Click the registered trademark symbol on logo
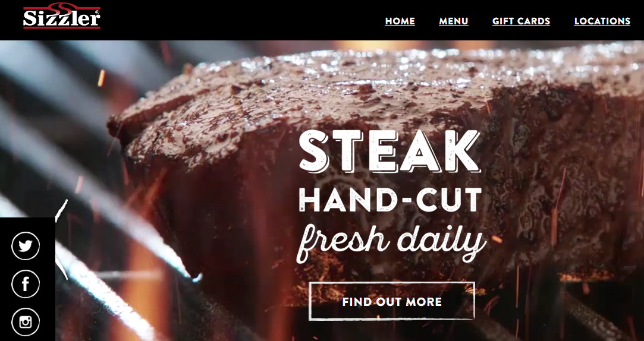The height and width of the screenshot is (341, 644). 97,12
